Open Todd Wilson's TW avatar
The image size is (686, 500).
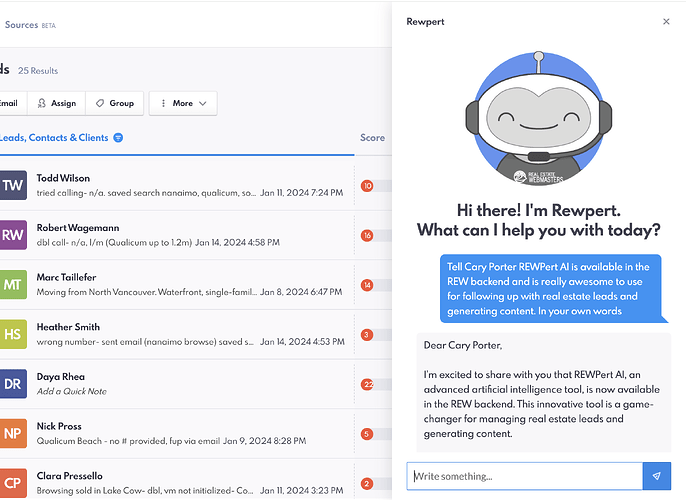[x=13, y=185]
